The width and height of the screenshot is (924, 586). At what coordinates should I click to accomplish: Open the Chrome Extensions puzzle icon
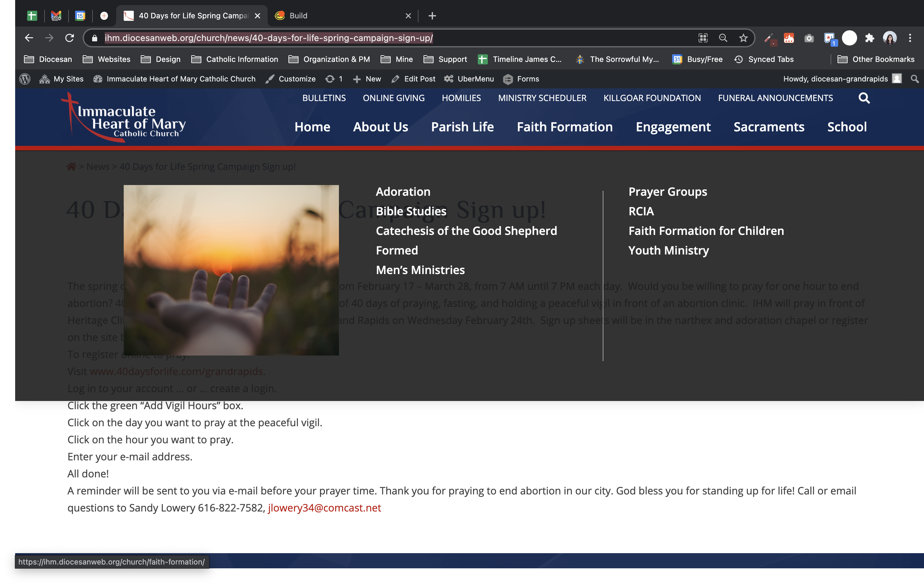[869, 38]
